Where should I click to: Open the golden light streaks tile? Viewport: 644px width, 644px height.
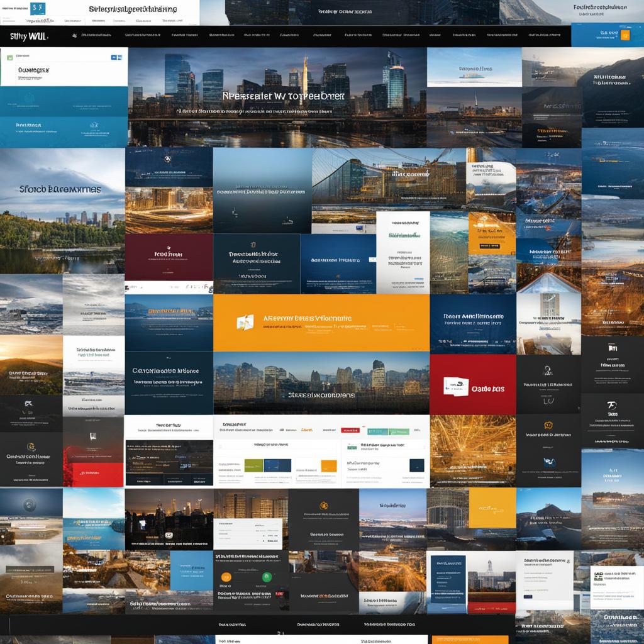473,451
